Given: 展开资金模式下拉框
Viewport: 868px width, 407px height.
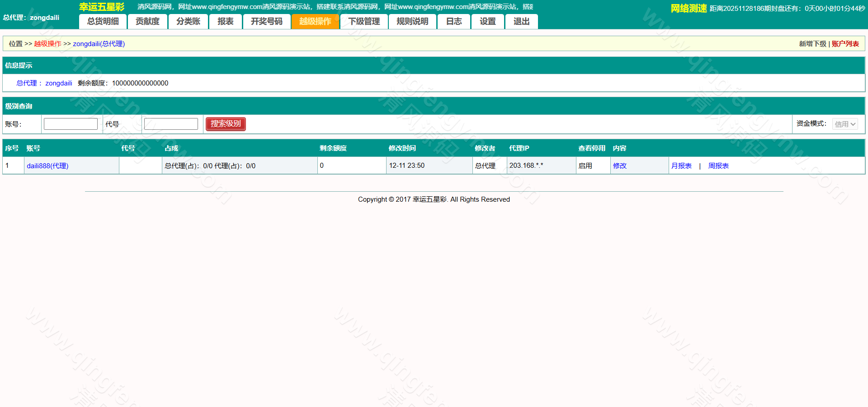Looking at the screenshot, I should coord(844,123).
